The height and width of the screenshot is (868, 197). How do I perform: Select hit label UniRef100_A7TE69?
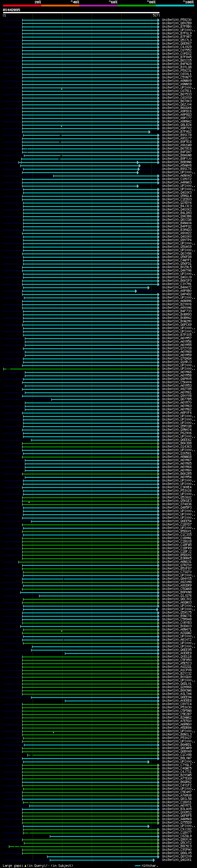tap(176, 778)
